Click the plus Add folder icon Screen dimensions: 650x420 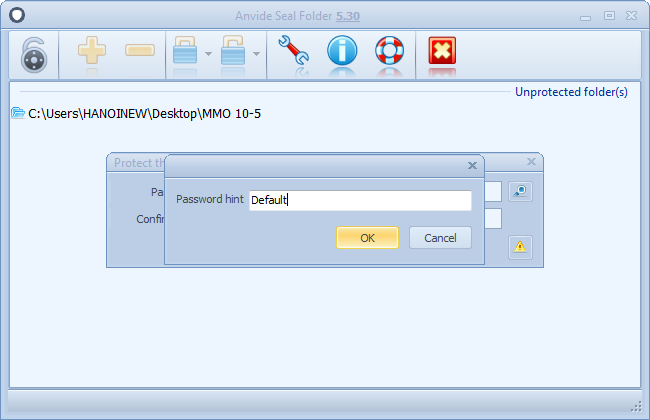click(x=92, y=52)
